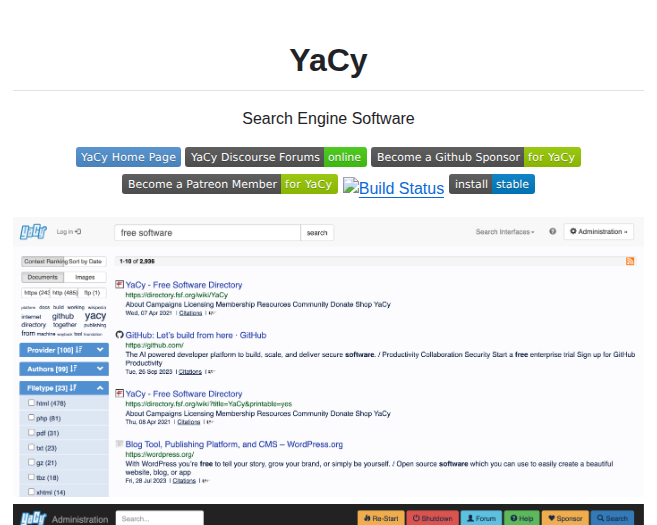Focus the Administration Search... field
Image resolution: width=657 pixels, height=525 pixels.
coord(160,518)
